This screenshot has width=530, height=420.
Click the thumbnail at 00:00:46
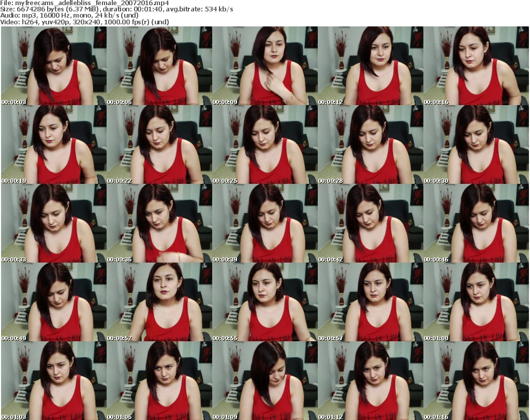[476, 223]
